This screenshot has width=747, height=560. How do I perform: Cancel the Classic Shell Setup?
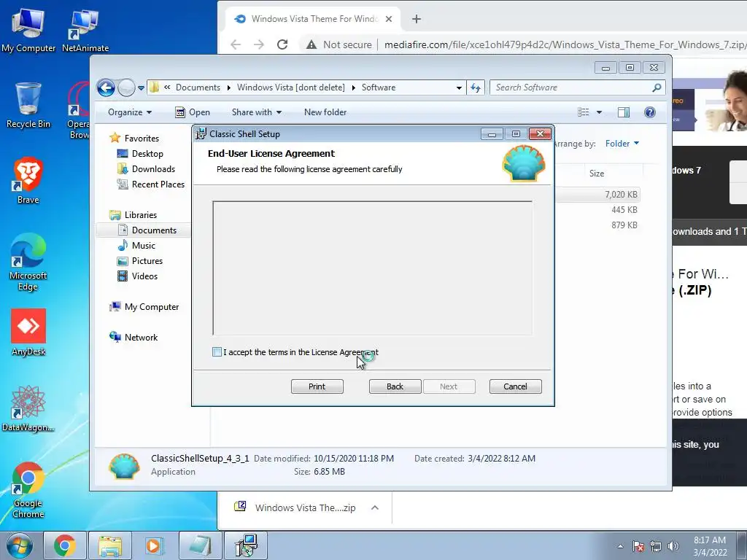click(516, 386)
